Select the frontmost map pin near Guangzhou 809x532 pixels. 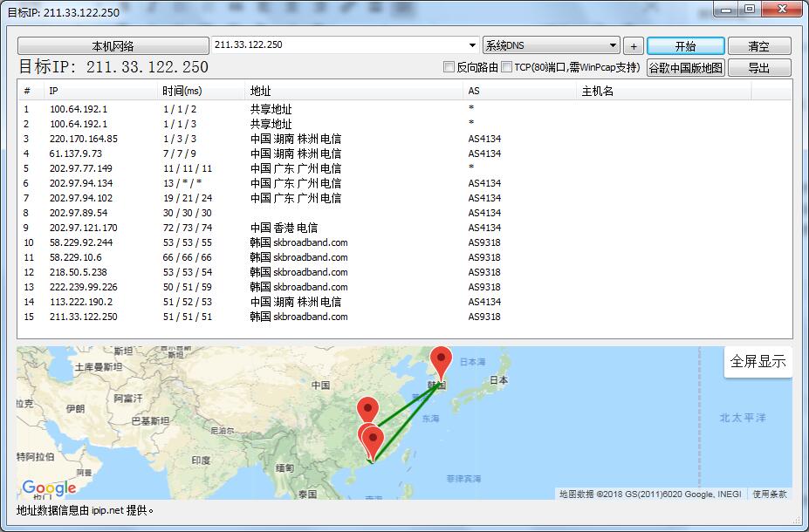(373, 439)
